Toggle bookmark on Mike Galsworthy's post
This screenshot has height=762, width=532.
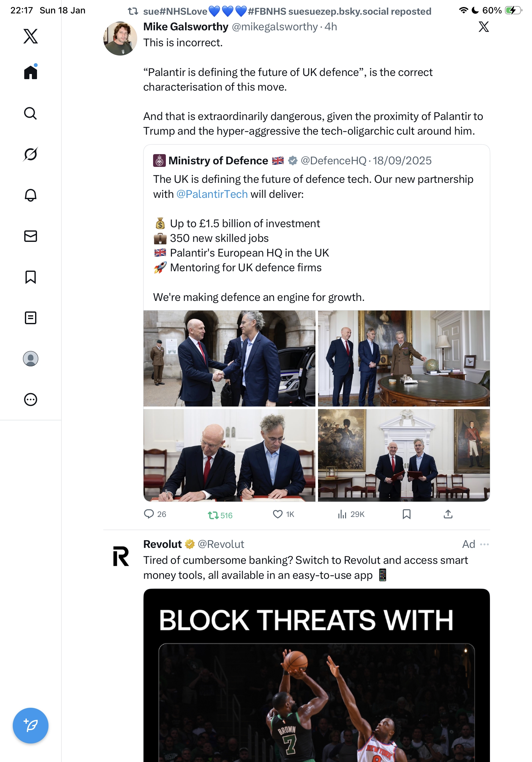406,514
